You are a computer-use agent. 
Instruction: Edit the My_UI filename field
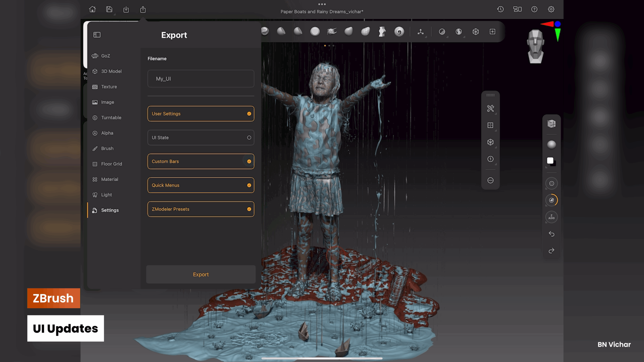(200, 78)
